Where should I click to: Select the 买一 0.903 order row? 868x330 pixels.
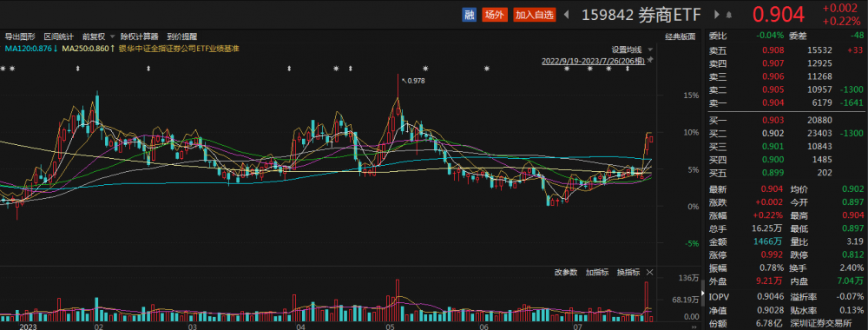click(786, 120)
